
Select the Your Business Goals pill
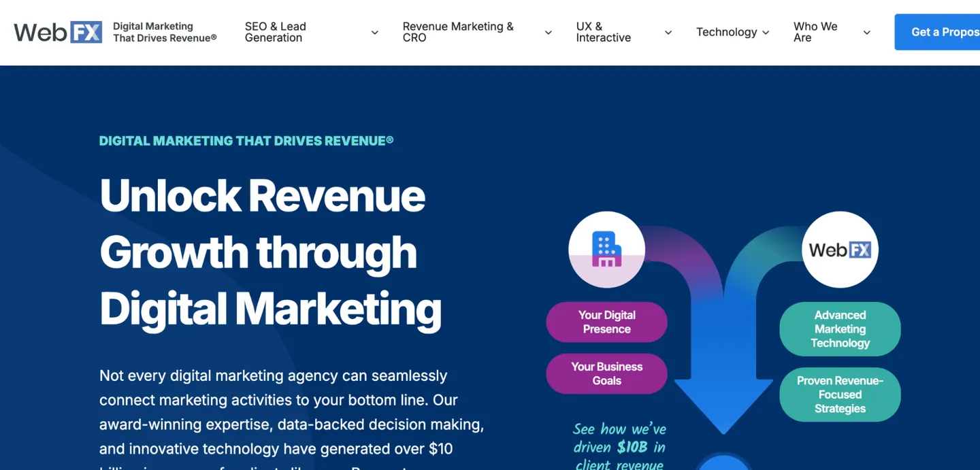click(x=606, y=373)
